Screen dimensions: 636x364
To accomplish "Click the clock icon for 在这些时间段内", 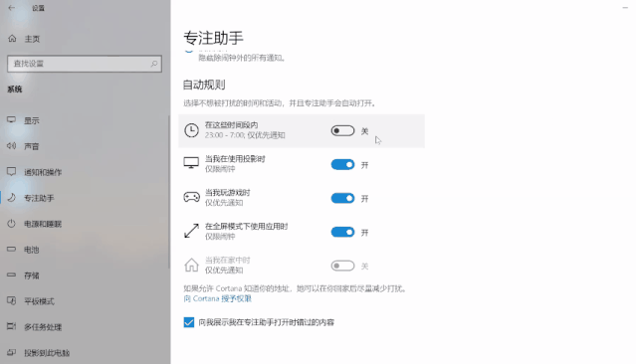I will coord(191,130).
